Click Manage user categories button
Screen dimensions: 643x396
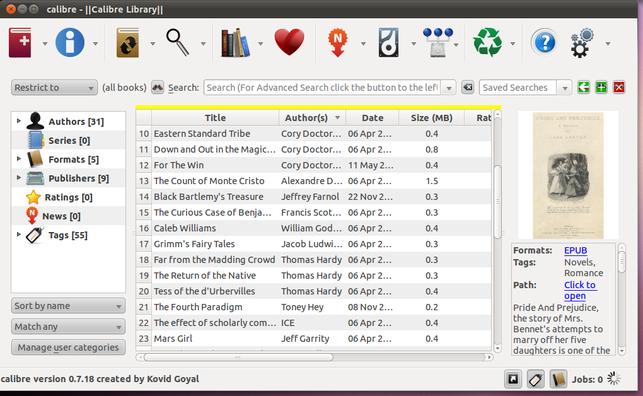click(68, 347)
